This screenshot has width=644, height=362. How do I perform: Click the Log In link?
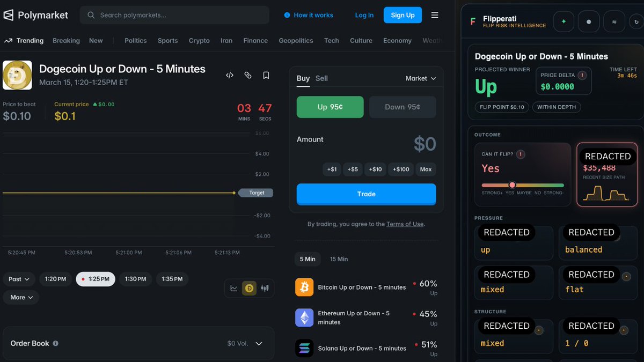pyautogui.click(x=364, y=15)
